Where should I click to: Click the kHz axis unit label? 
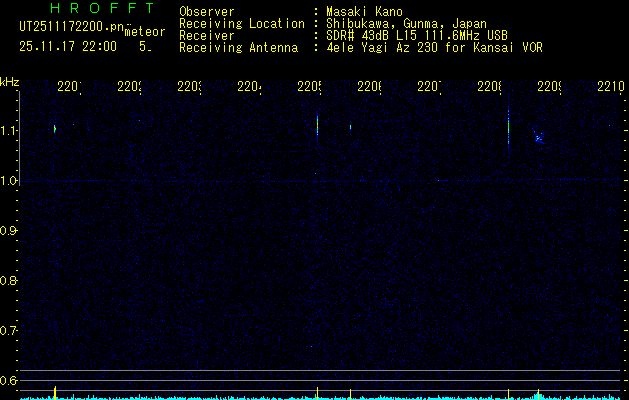10,82
